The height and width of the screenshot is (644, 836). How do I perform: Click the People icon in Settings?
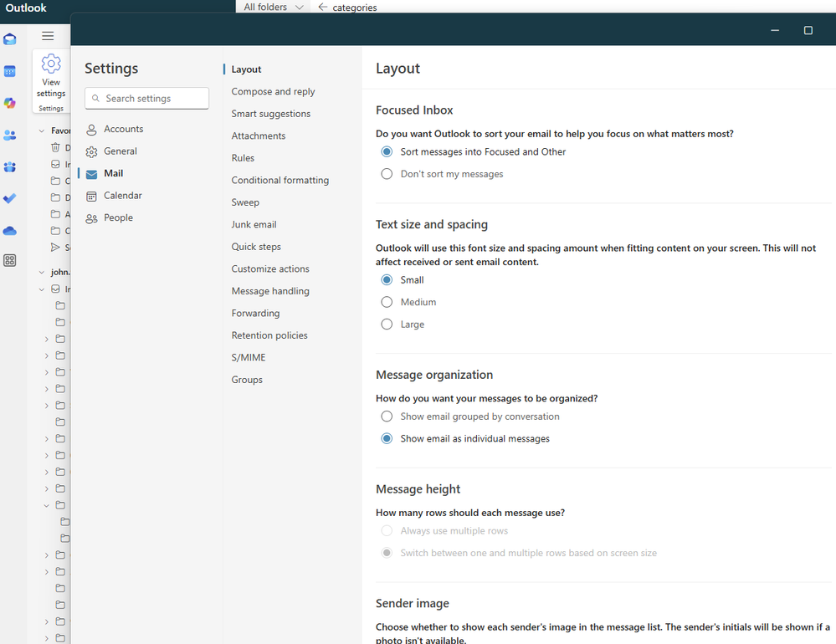92,218
